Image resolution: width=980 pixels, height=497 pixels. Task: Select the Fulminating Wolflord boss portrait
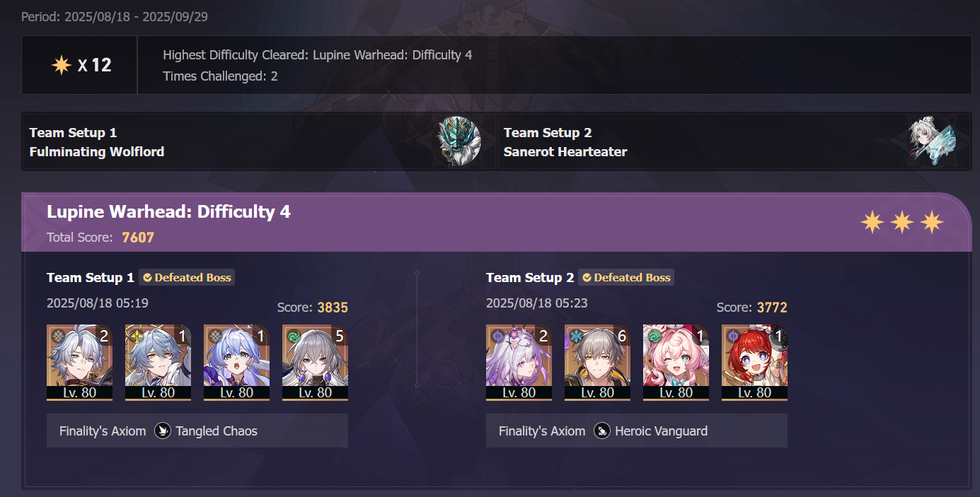[459, 141]
